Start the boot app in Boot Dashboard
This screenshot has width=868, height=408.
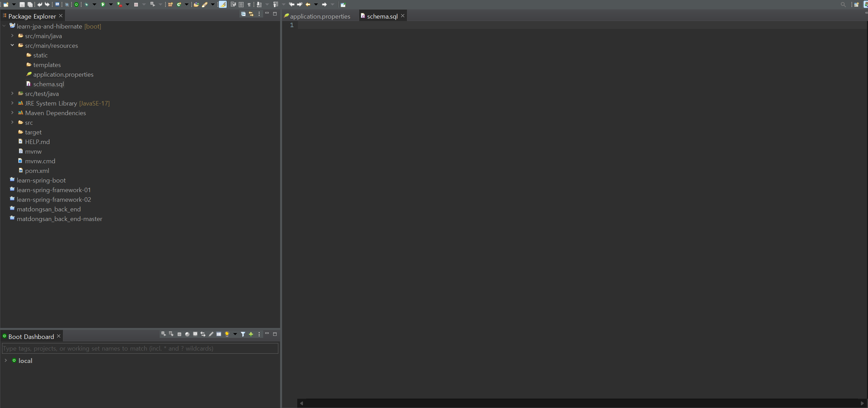point(164,334)
